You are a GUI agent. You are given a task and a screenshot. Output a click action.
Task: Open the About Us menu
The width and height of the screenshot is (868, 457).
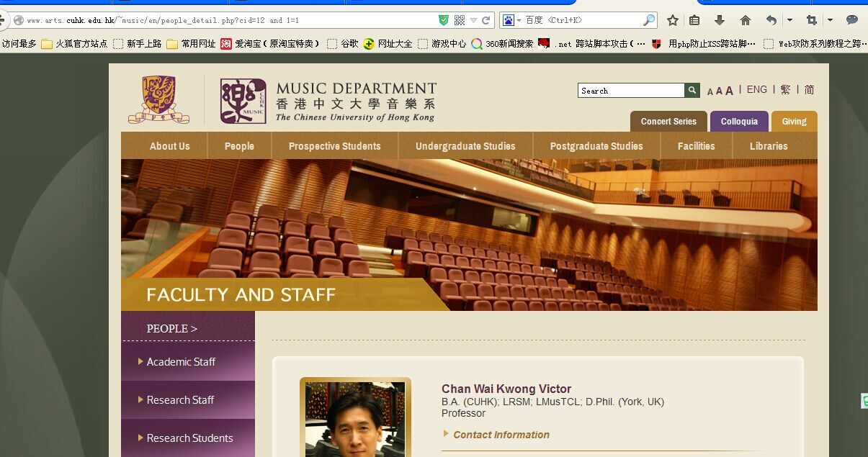click(169, 145)
